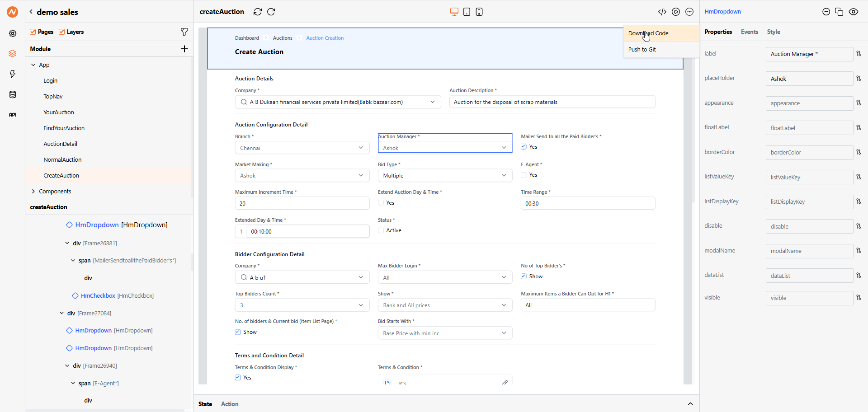Enable Yes under Extend Auction Day & Time
868x412 pixels.
point(381,203)
